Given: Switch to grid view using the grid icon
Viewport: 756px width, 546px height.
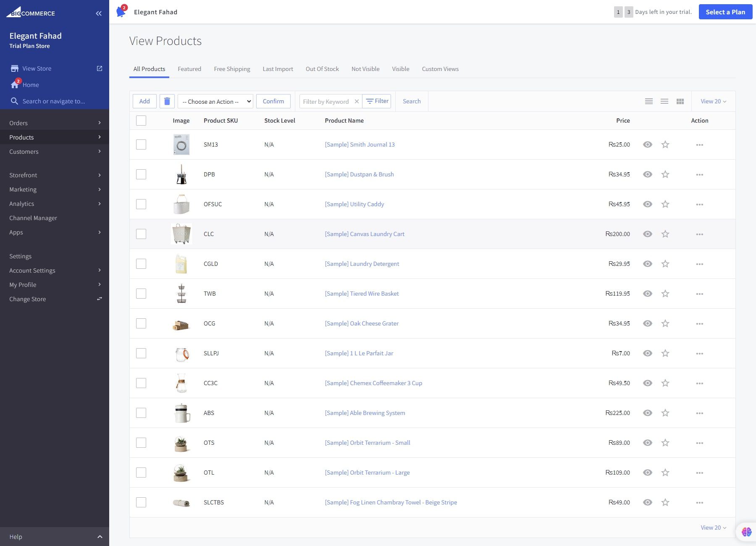Looking at the screenshot, I should 680,101.
